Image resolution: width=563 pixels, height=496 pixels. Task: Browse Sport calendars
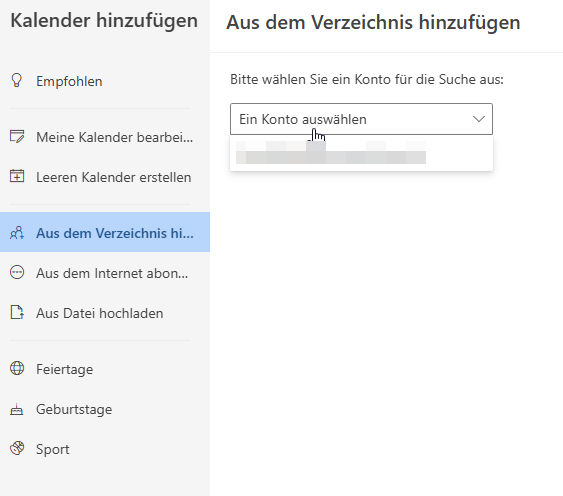point(105,449)
